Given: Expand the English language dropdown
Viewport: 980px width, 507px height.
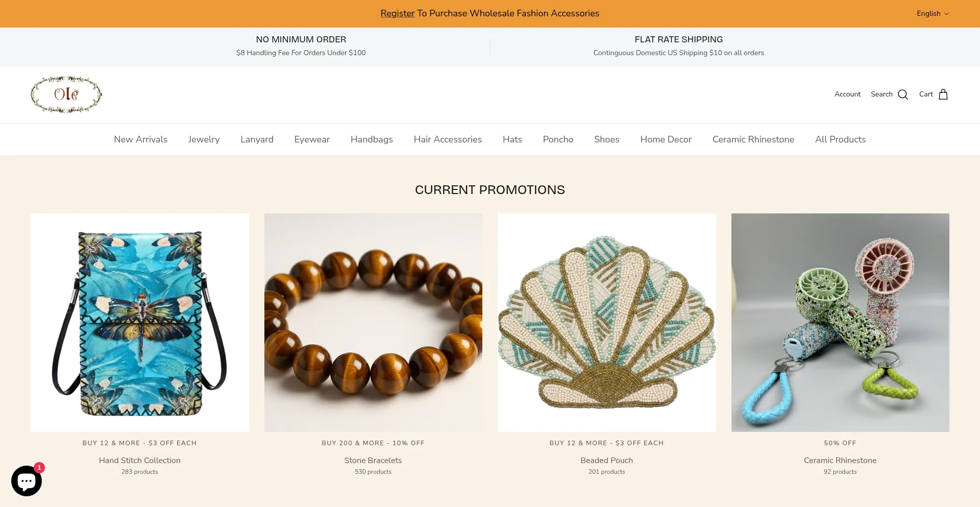Looking at the screenshot, I should [933, 14].
